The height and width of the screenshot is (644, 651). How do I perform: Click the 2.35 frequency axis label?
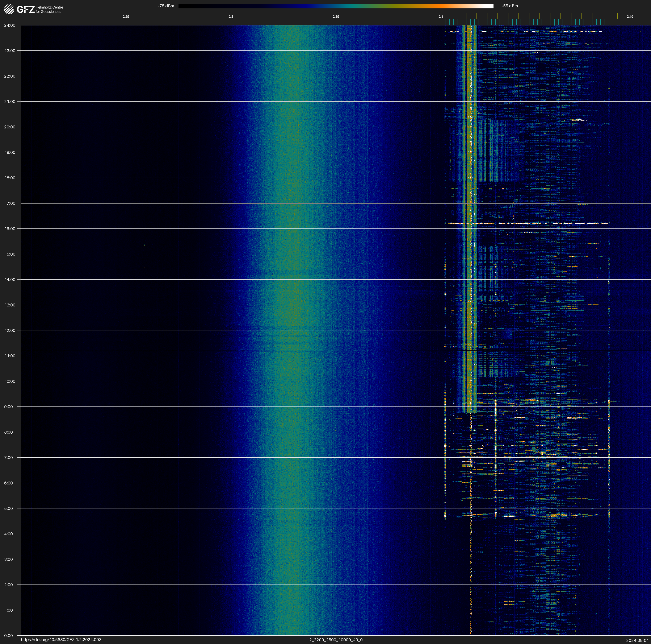tap(336, 17)
